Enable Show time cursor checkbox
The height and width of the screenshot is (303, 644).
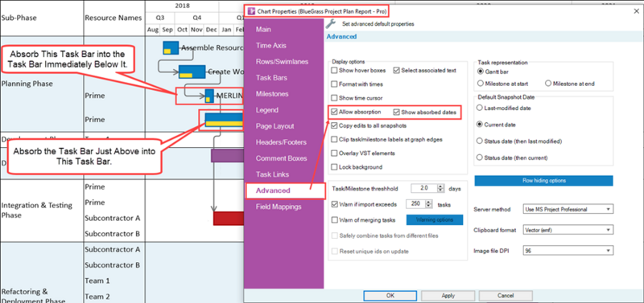tap(334, 98)
